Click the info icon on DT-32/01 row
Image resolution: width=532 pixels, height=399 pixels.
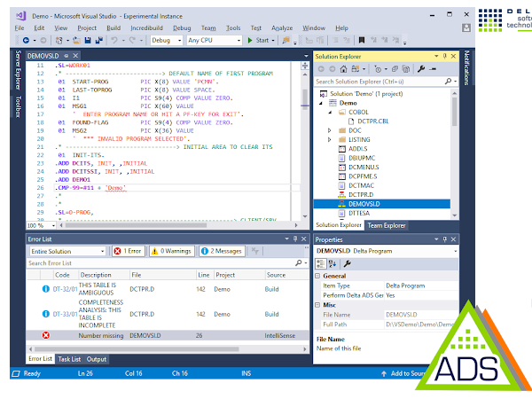pyautogui.click(x=46, y=289)
